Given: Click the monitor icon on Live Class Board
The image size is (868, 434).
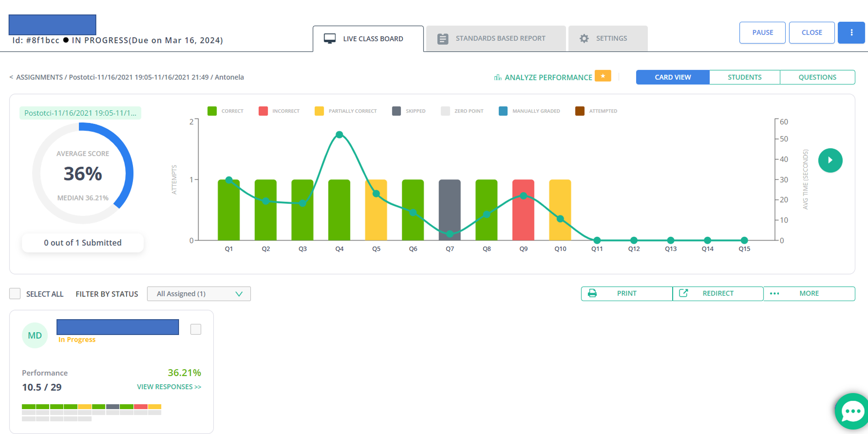Looking at the screenshot, I should pyautogui.click(x=330, y=39).
